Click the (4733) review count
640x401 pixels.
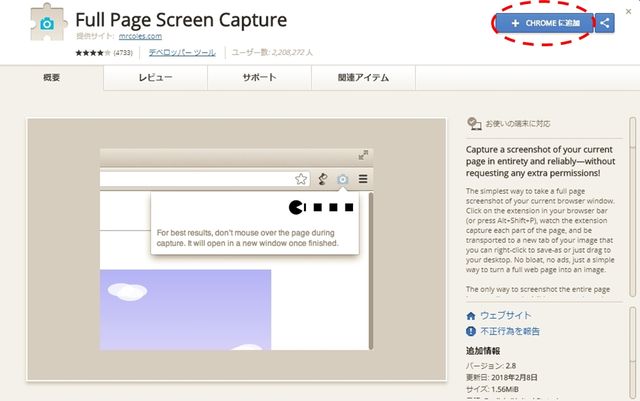tap(123, 53)
